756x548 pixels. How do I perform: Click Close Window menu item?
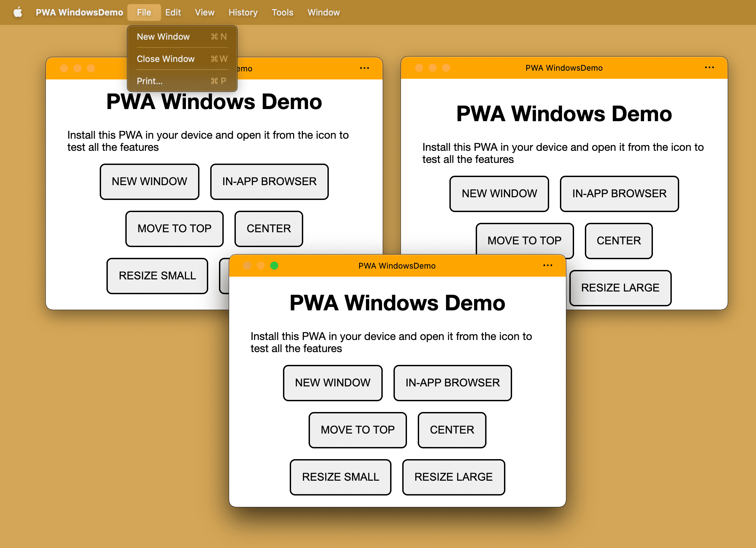click(167, 59)
